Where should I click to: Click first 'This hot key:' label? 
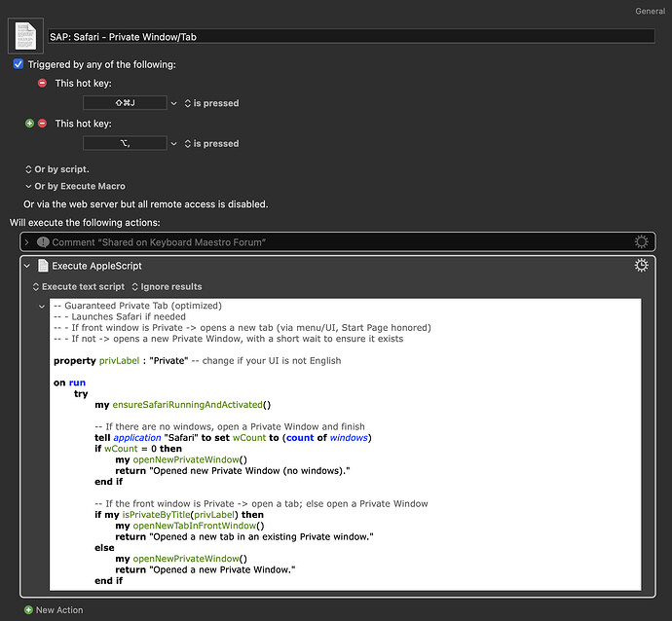pyautogui.click(x=83, y=83)
